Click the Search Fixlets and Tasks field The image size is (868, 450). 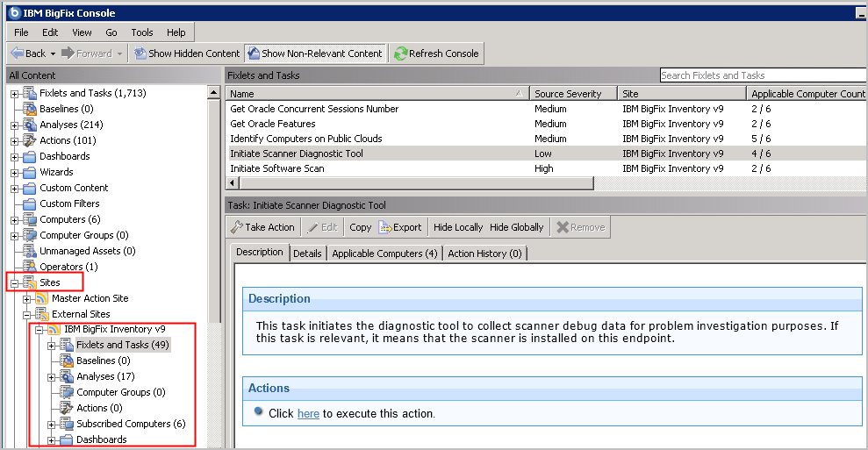pos(760,75)
